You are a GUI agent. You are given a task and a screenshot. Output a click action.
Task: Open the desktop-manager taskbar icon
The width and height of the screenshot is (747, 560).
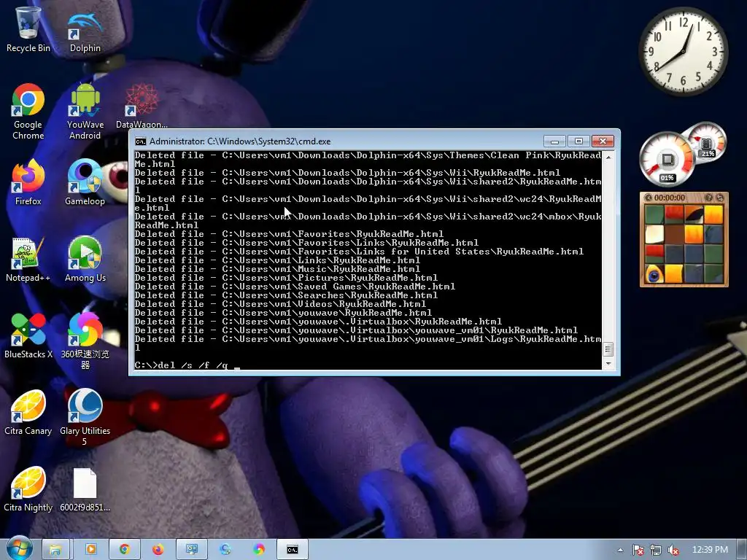192,550
